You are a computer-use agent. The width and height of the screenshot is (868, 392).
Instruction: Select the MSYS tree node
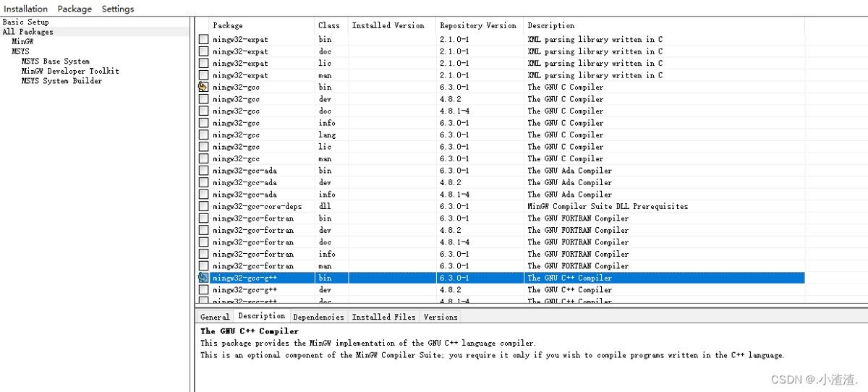[21, 51]
